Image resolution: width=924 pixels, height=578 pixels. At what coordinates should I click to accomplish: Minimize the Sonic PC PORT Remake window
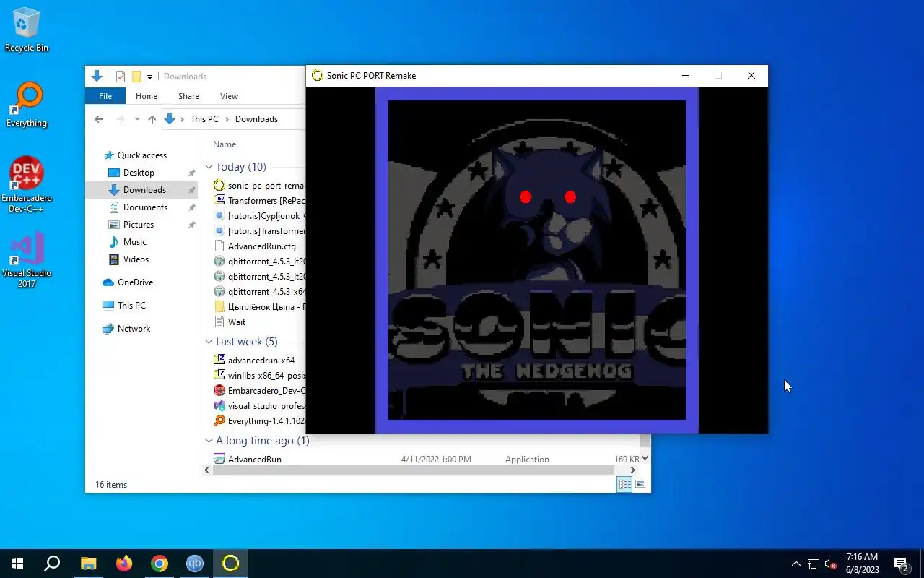pos(685,76)
